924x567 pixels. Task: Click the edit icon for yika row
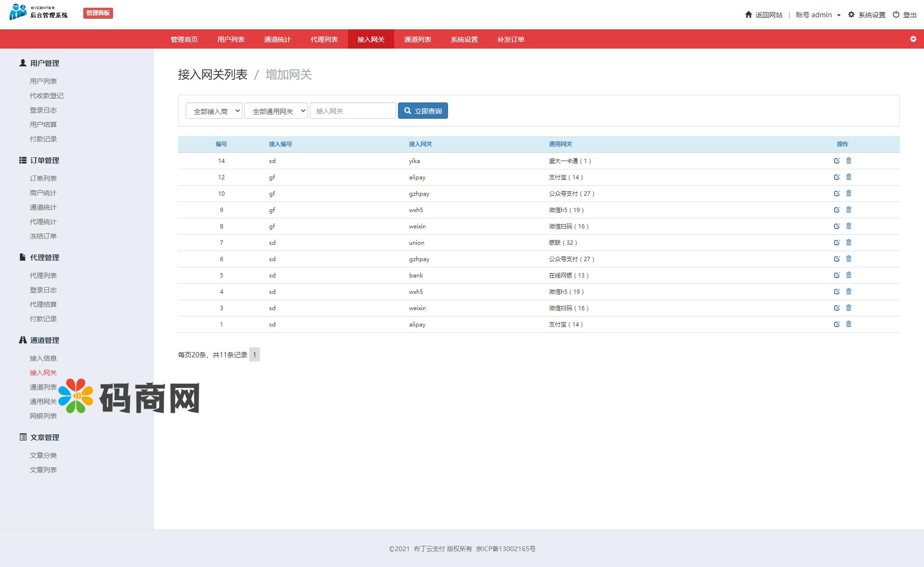point(837,161)
